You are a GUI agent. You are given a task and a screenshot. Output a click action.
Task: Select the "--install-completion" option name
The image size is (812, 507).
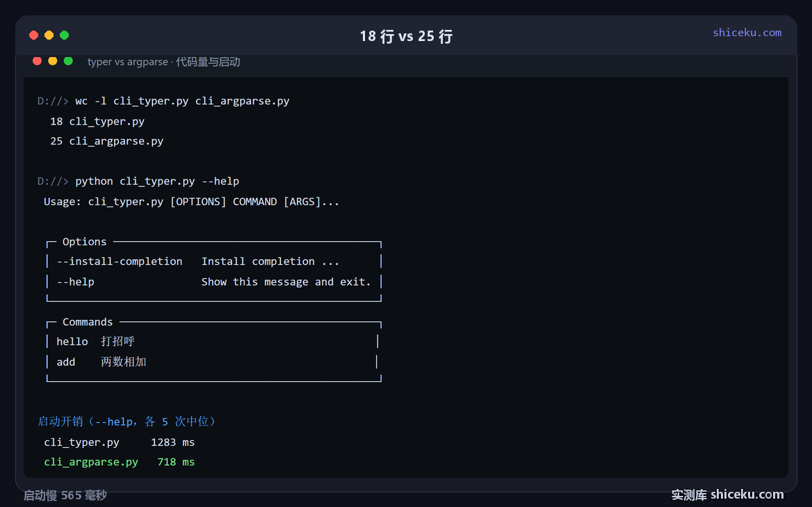click(120, 261)
